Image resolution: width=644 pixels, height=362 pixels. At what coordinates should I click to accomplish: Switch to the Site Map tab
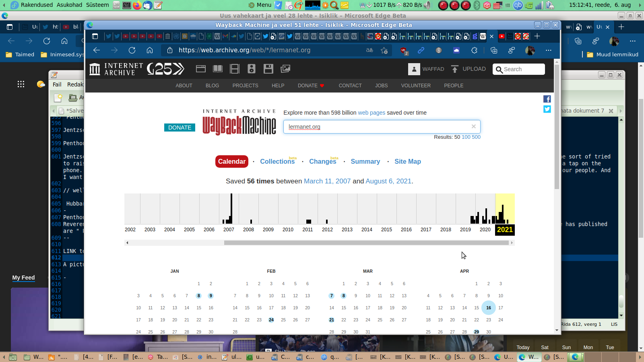[x=408, y=161]
